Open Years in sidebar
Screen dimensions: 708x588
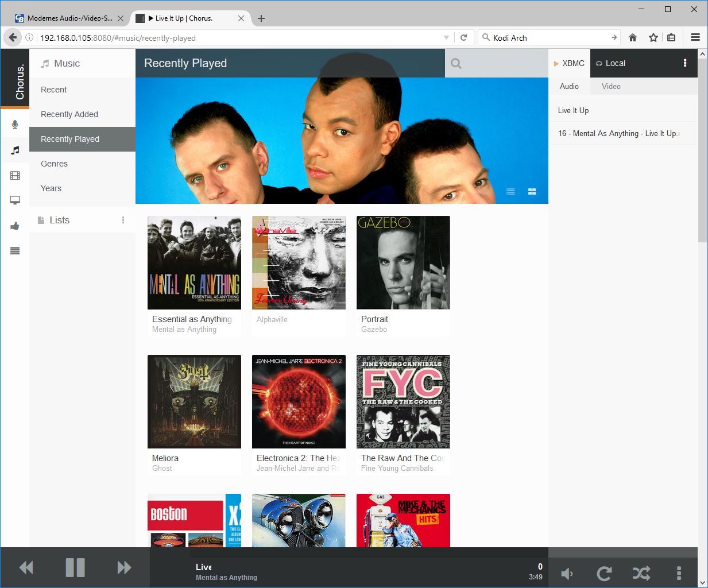click(82, 188)
